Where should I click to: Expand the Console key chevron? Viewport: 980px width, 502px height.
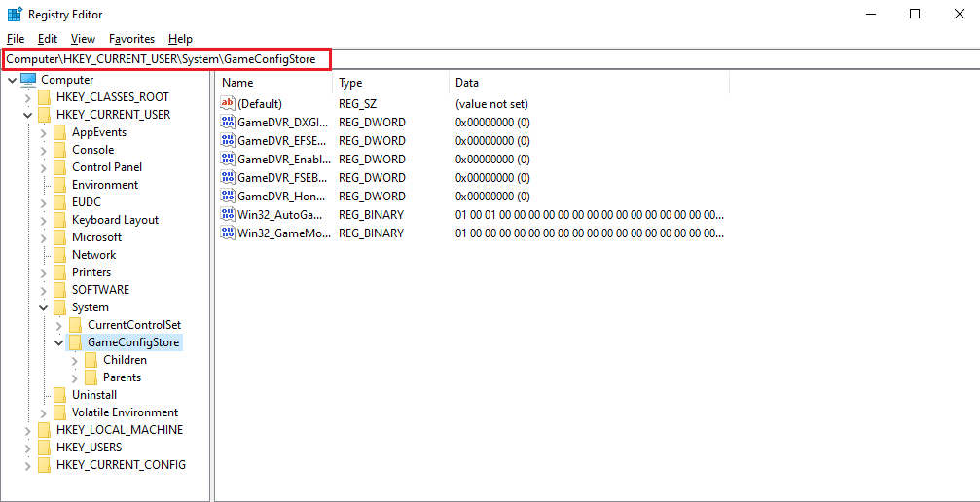coord(43,150)
